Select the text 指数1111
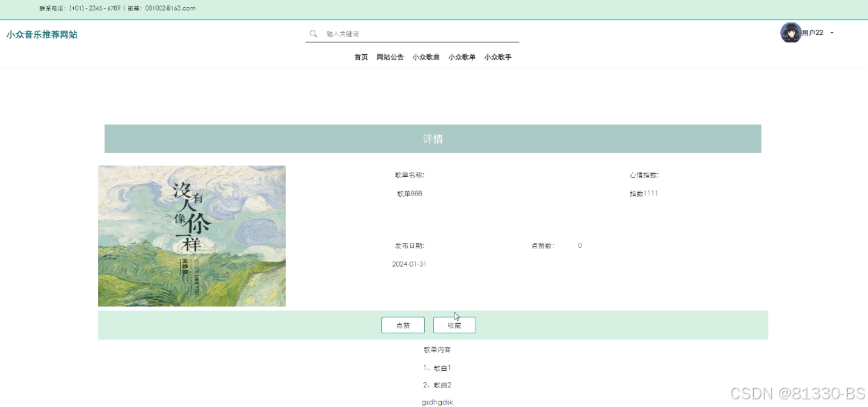 point(644,193)
